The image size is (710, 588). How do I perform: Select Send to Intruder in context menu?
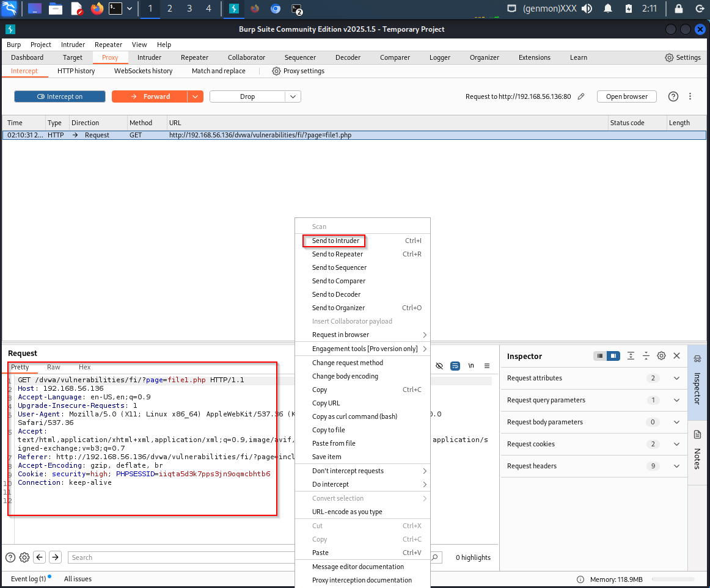point(362,241)
